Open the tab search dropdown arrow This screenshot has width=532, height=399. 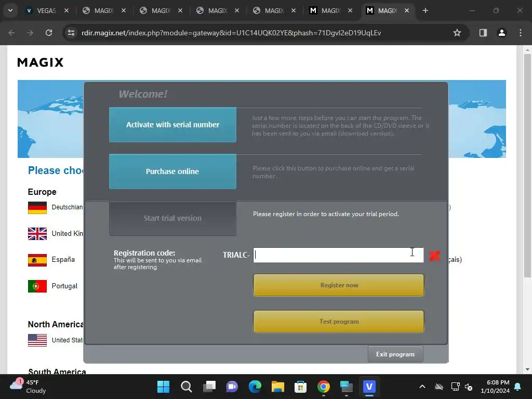click(x=10, y=10)
